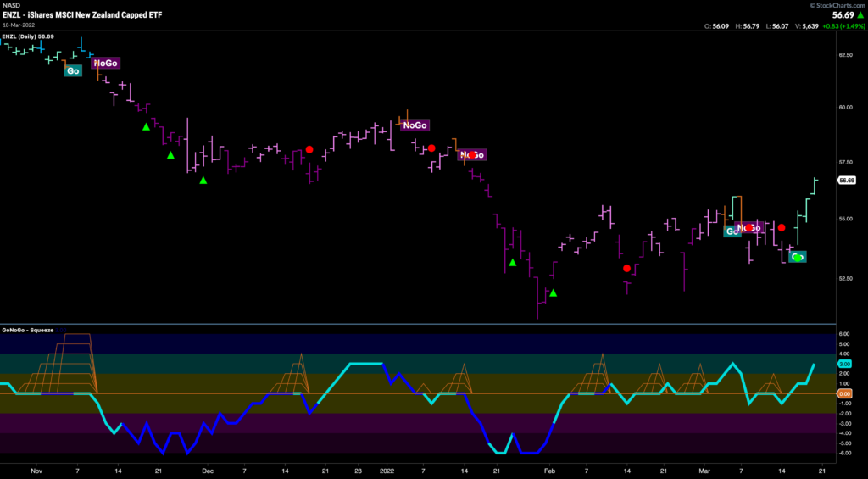Click the 6.00 oscillator axis label
The width and height of the screenshot is (868, 479).
[844, 334]
